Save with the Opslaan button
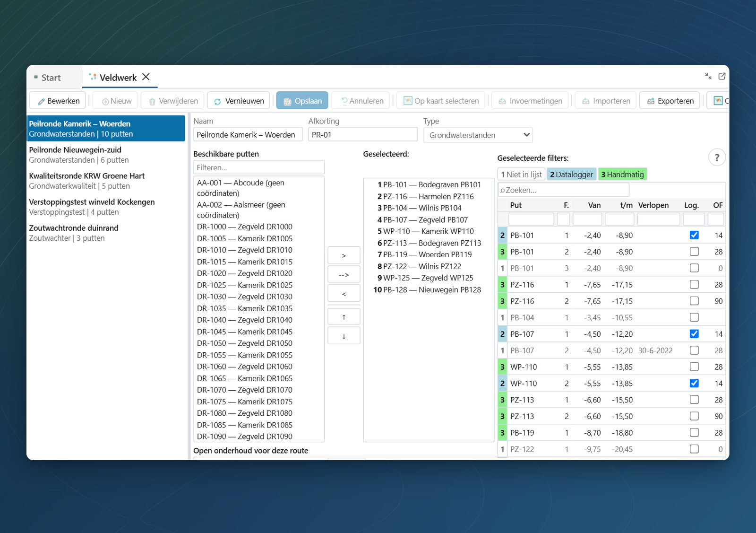This screenshot has height=533, width=756. 302,101
